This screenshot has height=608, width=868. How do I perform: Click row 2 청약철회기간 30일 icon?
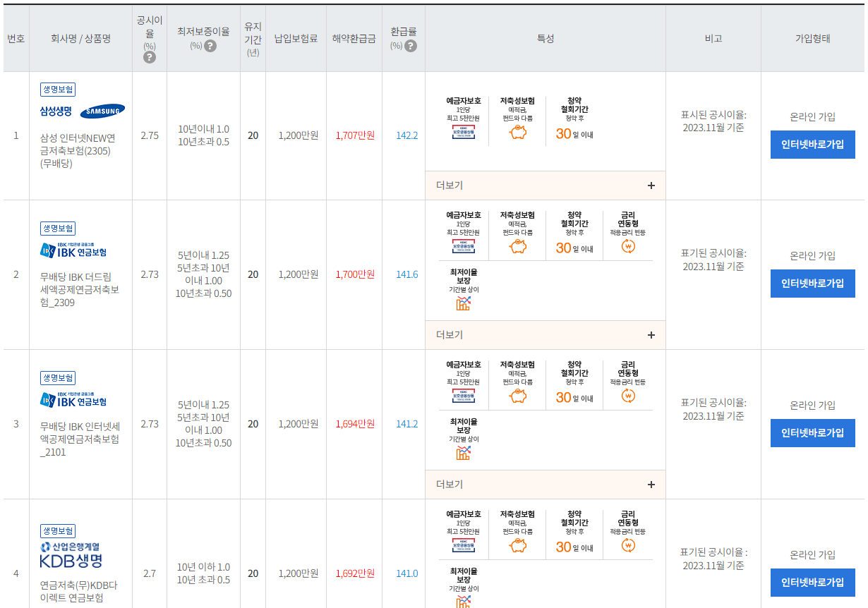coord(574,247)
